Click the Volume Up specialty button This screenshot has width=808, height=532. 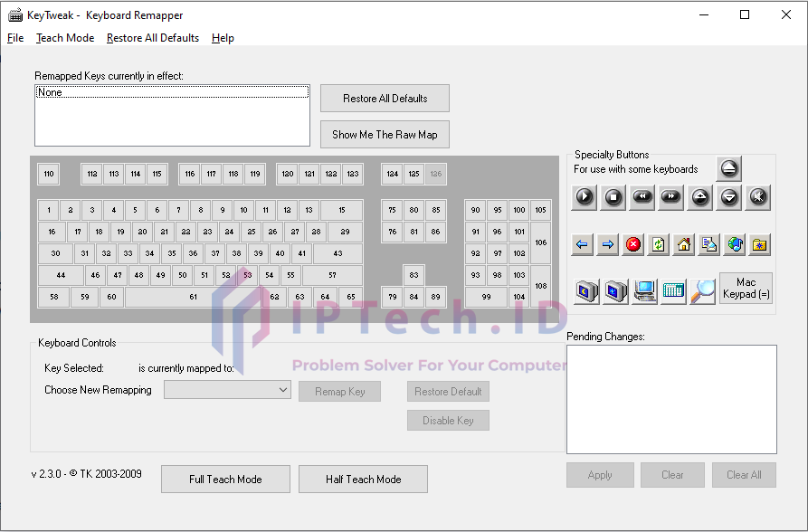click(699, 197)
